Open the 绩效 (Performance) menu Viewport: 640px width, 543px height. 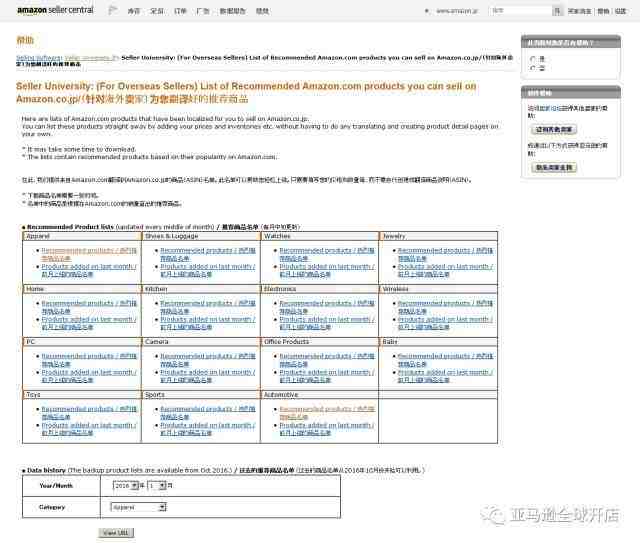[262, 11]
